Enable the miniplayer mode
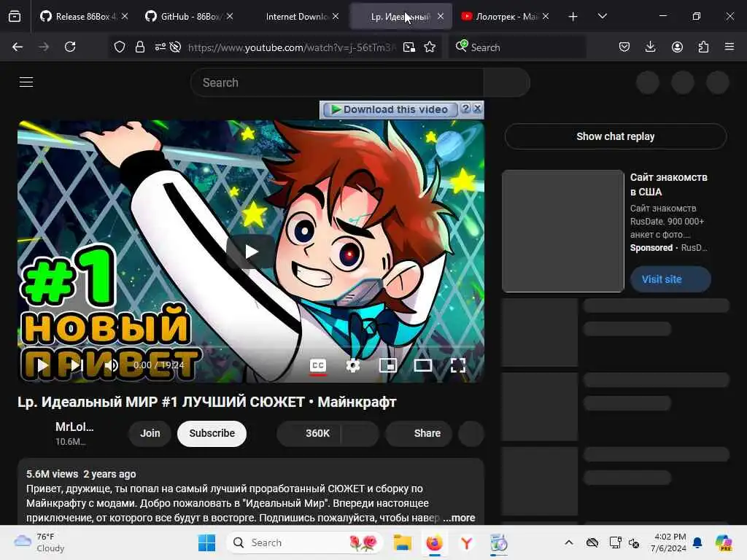 [x=388, y=366]
